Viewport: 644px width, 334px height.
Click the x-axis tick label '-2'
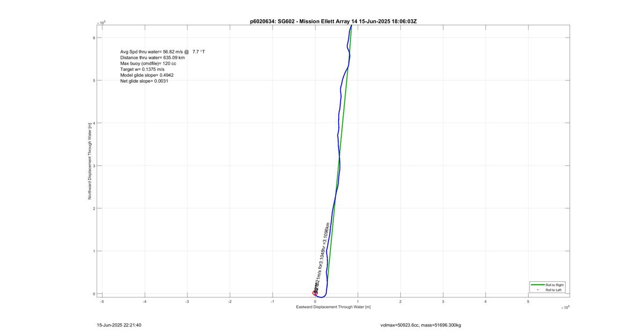[230, 302]
